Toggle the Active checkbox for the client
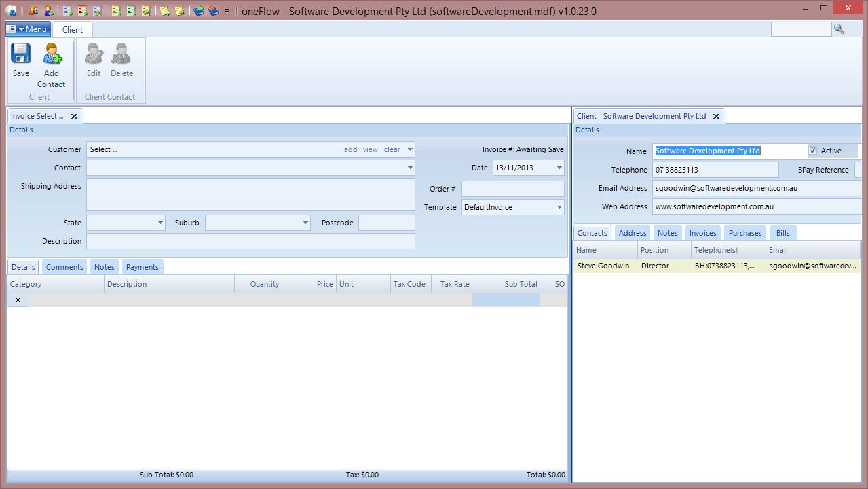Screen dimensions: 868x489 click(x=813, y=151)
